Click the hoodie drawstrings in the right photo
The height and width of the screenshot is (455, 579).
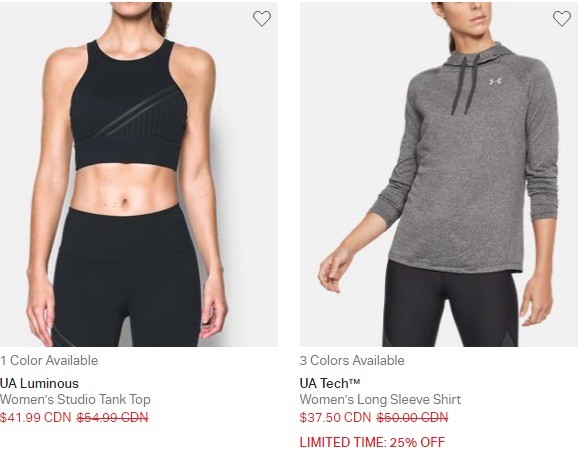tap(465, 86)
